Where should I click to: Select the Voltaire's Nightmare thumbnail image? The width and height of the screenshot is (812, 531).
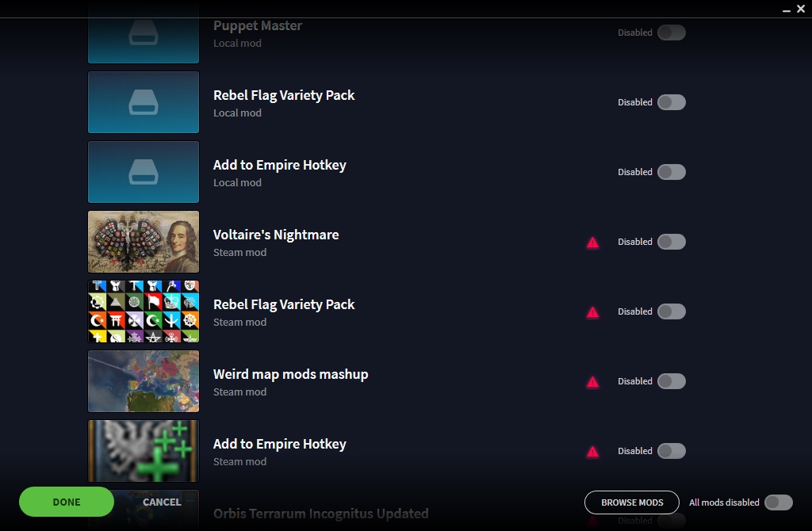coord(144,242)
